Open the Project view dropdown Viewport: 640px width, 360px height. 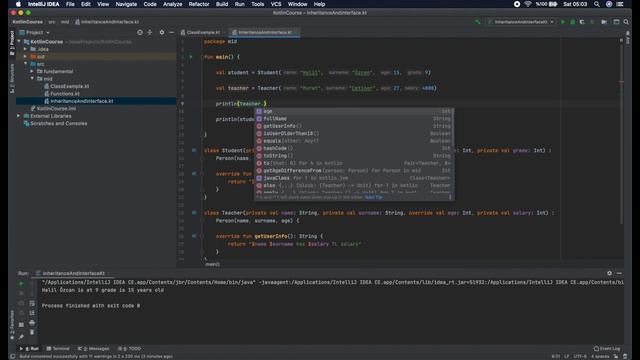(x=35, y=32)
